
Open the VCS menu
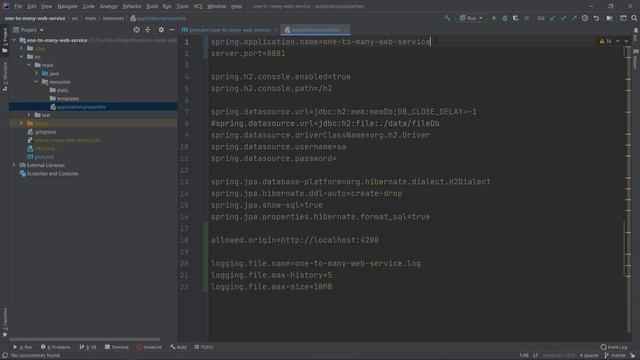pos(198,7)
